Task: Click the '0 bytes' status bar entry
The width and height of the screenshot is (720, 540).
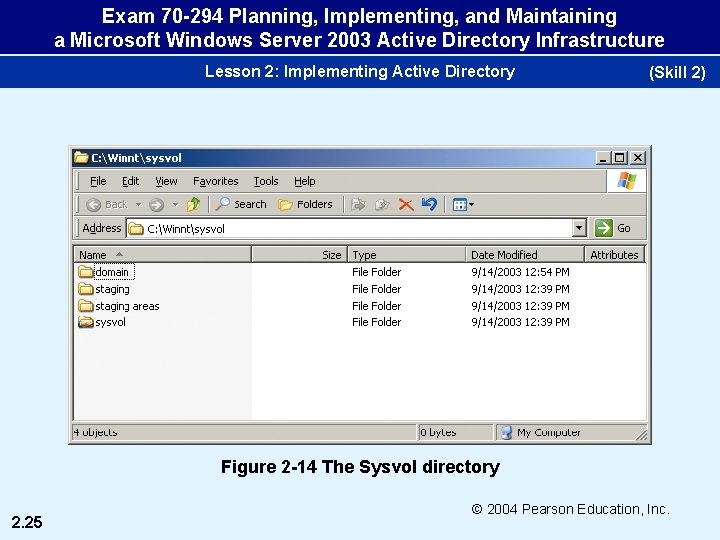Action: [438, 432]
